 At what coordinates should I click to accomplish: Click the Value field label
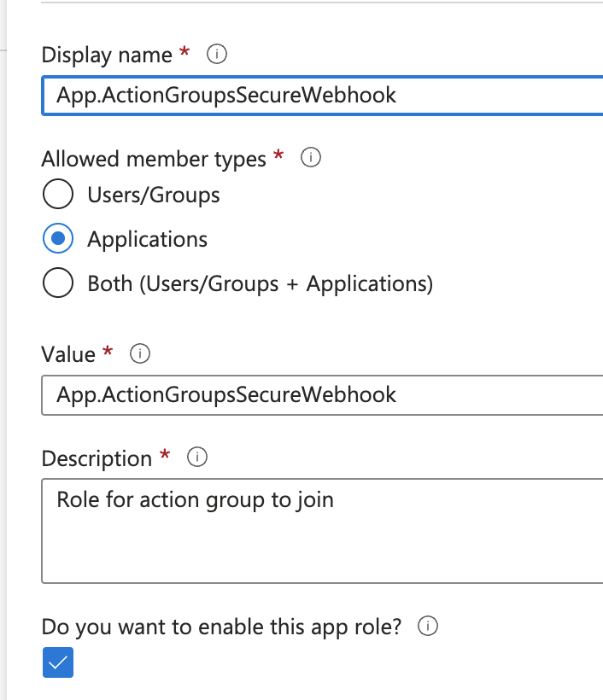point(68,355)
